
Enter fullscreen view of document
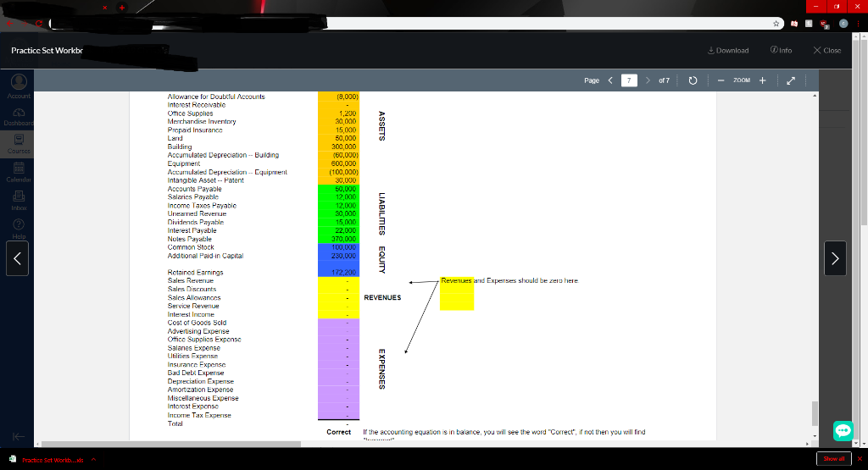[x=791, y=80]
